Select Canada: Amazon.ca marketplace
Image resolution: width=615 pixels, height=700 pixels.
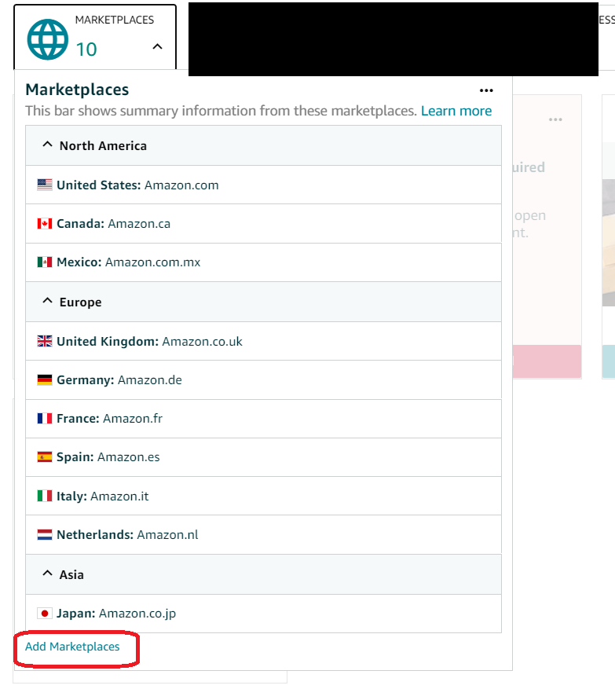click(x=263, y=224)
